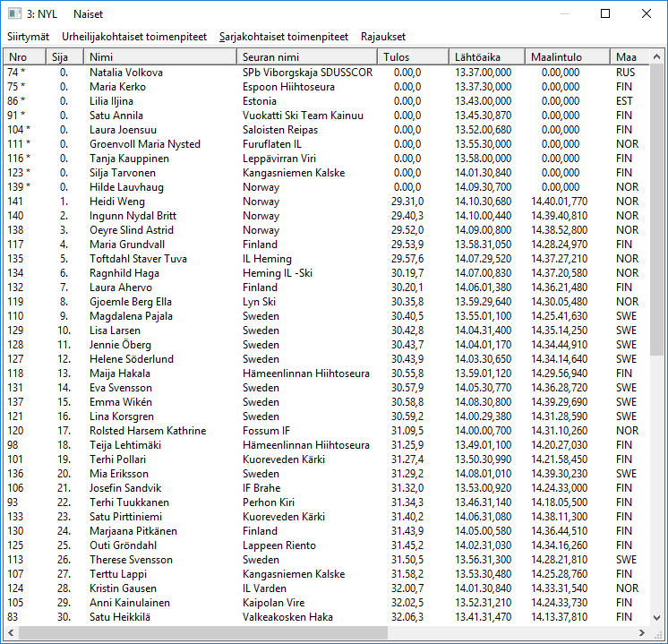Sort by the Maalintulo column header
The image size is (668, 644).
pos(568,56)
